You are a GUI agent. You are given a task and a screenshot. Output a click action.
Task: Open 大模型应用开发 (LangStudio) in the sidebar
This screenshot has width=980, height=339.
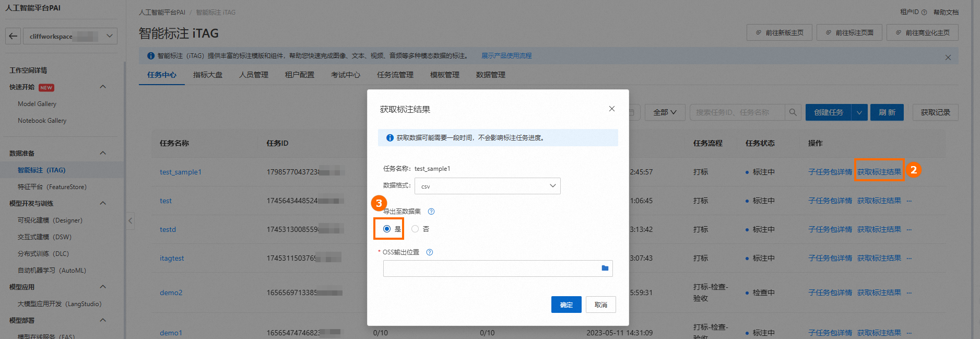point(60,304)
